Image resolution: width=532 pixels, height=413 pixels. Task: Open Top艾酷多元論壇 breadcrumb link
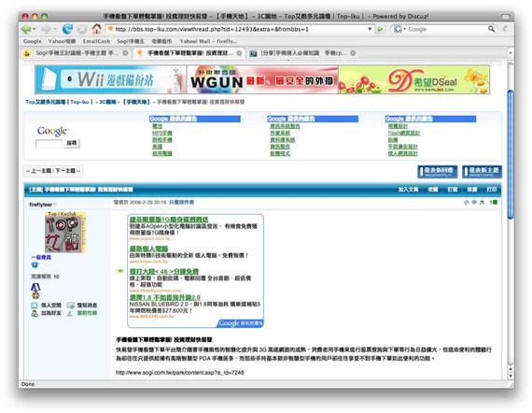point(59,102)
